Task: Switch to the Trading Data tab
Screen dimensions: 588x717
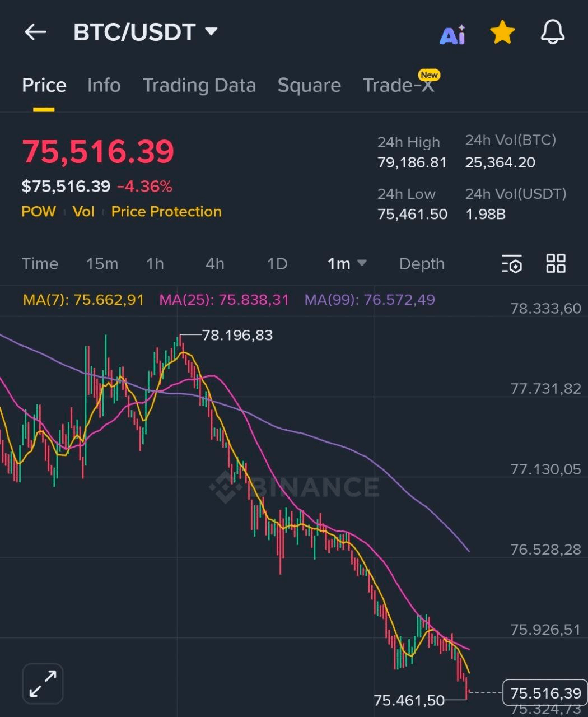Action: (199, 85)
